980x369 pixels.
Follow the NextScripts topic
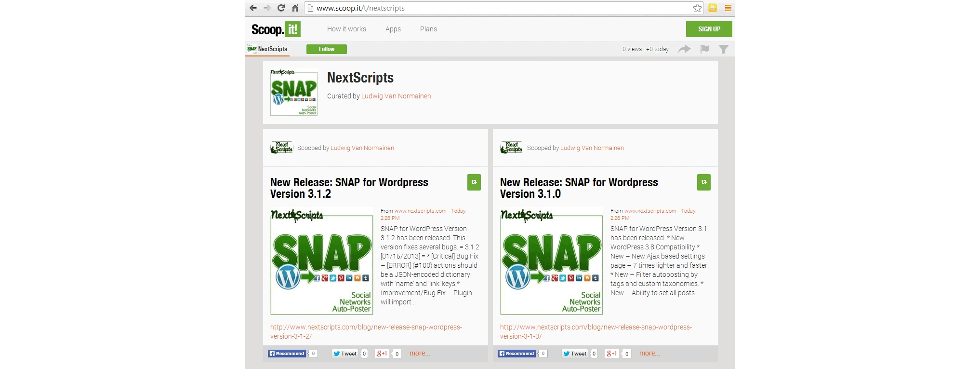[x=327, y=49]
